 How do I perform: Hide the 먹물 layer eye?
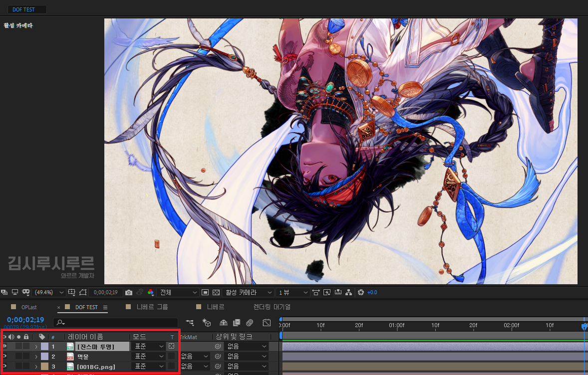4,356
